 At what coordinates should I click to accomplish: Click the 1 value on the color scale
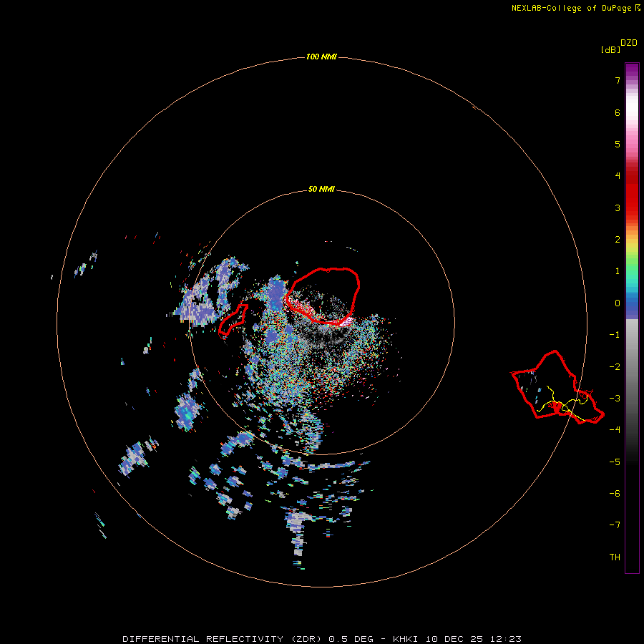click(618, 271)
